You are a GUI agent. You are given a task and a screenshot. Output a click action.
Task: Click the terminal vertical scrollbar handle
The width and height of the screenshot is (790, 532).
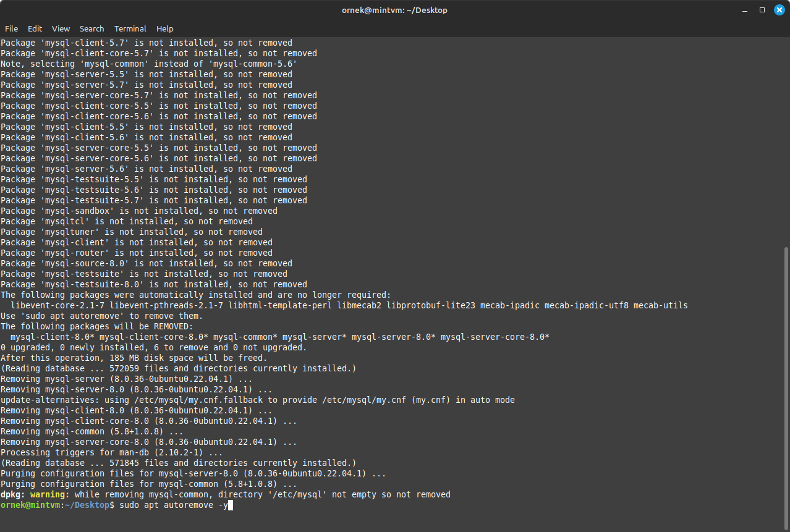tap(786, 387)
